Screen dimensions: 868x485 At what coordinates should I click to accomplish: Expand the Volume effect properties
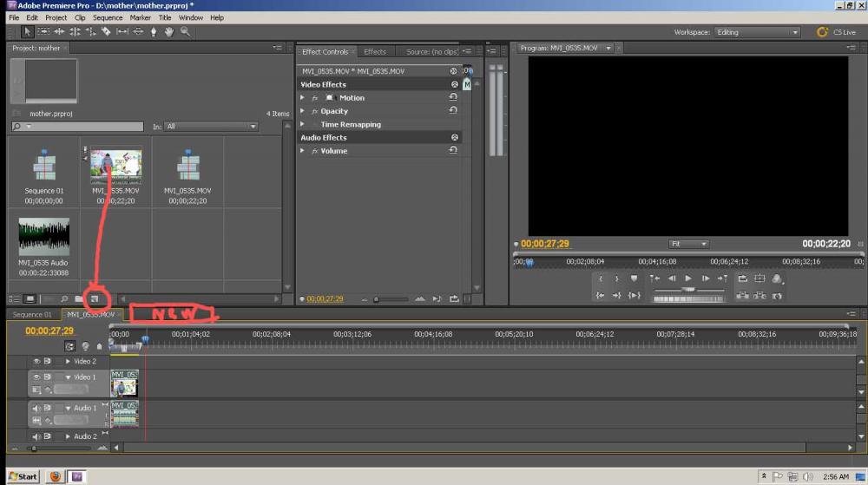302,150
